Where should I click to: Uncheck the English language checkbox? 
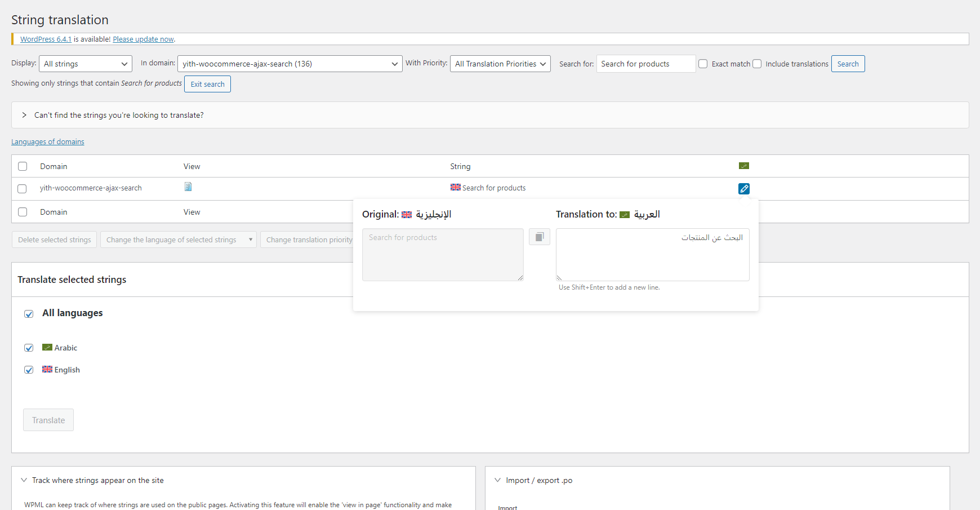tap(29, 370)
